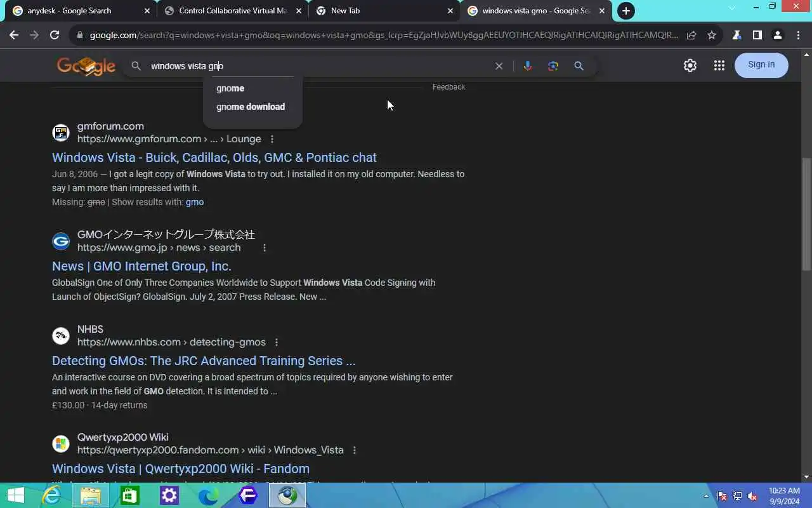Image resolution: width=812 pixels, height=508 pixels.
Task: Click the browser address bar URL
Action: point(384,36)
